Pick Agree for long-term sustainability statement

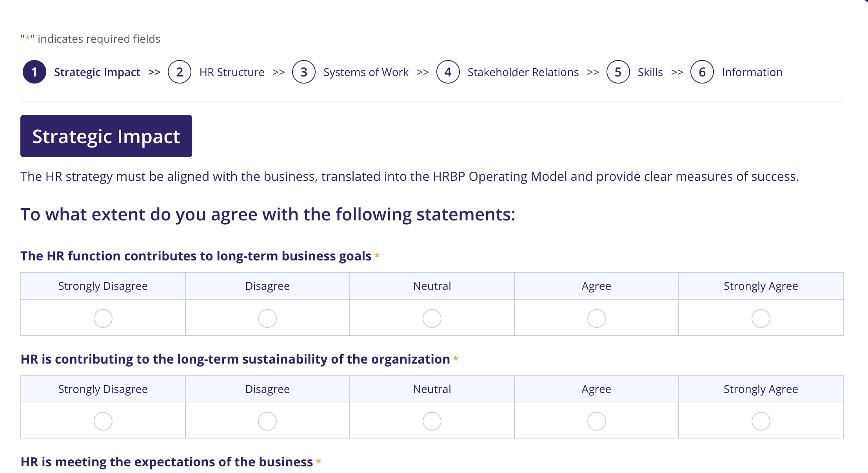click(596, 421)
